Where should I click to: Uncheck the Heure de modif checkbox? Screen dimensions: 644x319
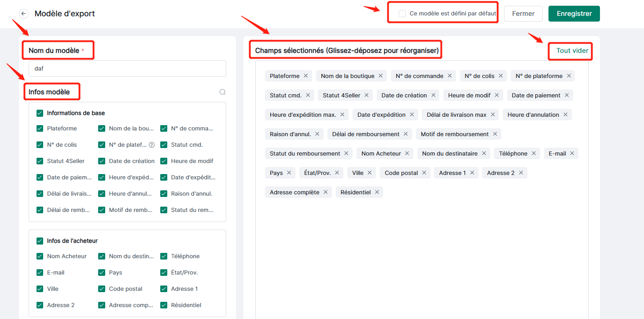[x=164, y=161]
